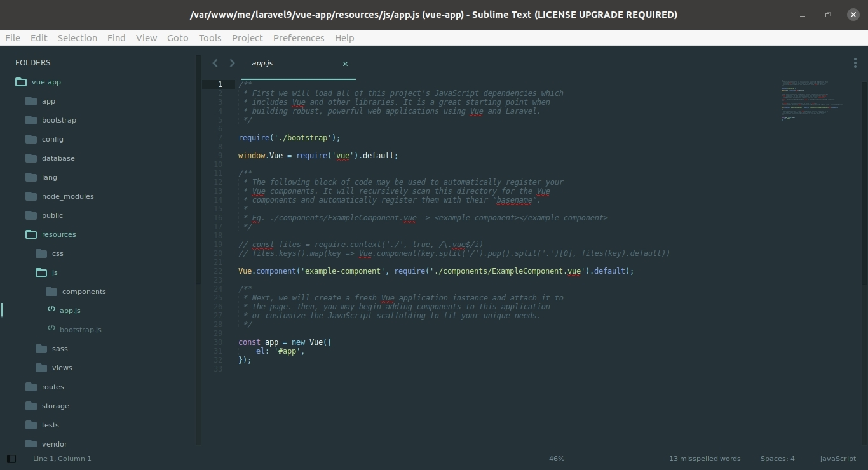Viewport: 868px width, 470px height.
Task: Click JavaScript syntax selector in status bar
Action: 837,459
